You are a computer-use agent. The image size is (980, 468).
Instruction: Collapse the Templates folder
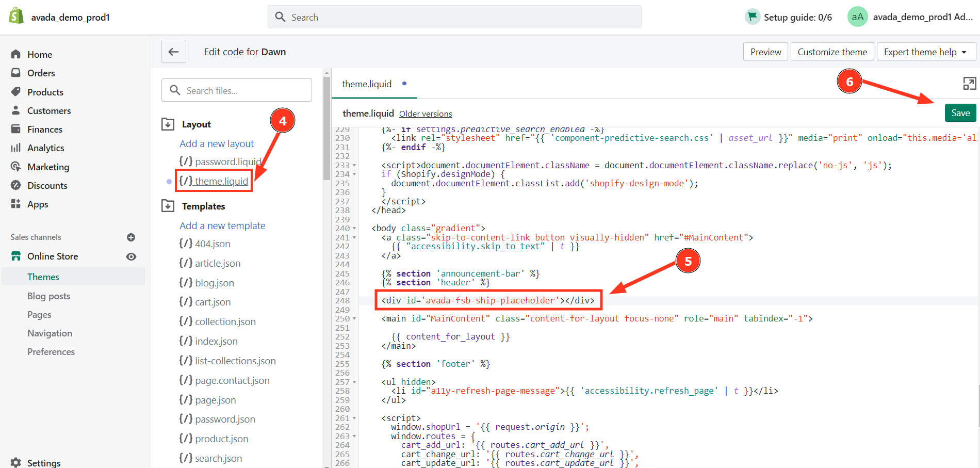(x=168, y=206)
